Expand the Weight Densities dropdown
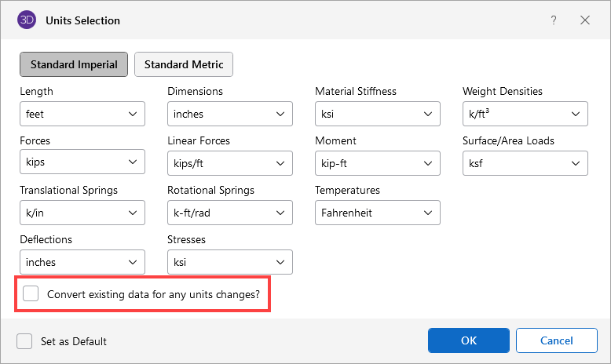The height and width of the screenshot is (364, 611). click(525, 114)
